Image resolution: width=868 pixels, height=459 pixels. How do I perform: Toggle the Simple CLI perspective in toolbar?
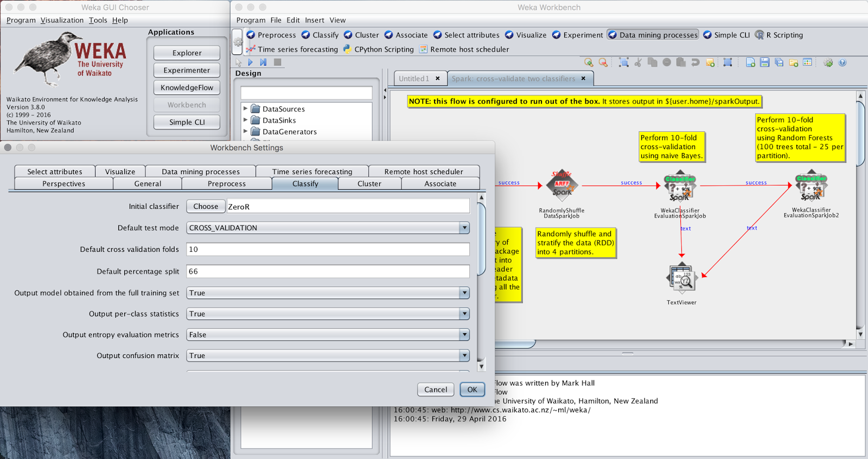coord(726,35)
